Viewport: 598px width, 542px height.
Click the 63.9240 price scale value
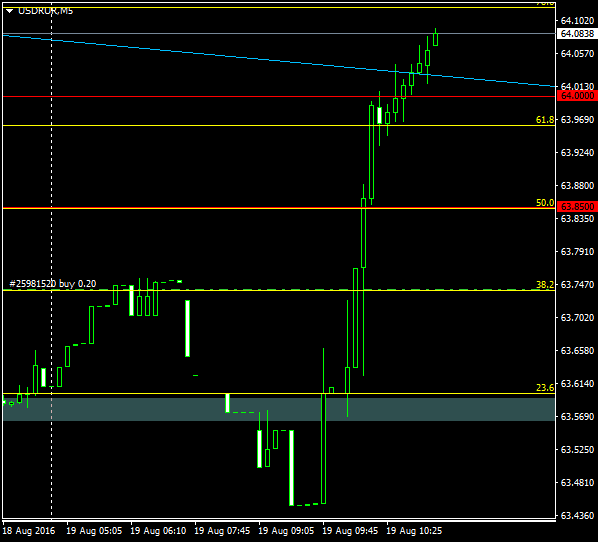(x=577, y=153)
